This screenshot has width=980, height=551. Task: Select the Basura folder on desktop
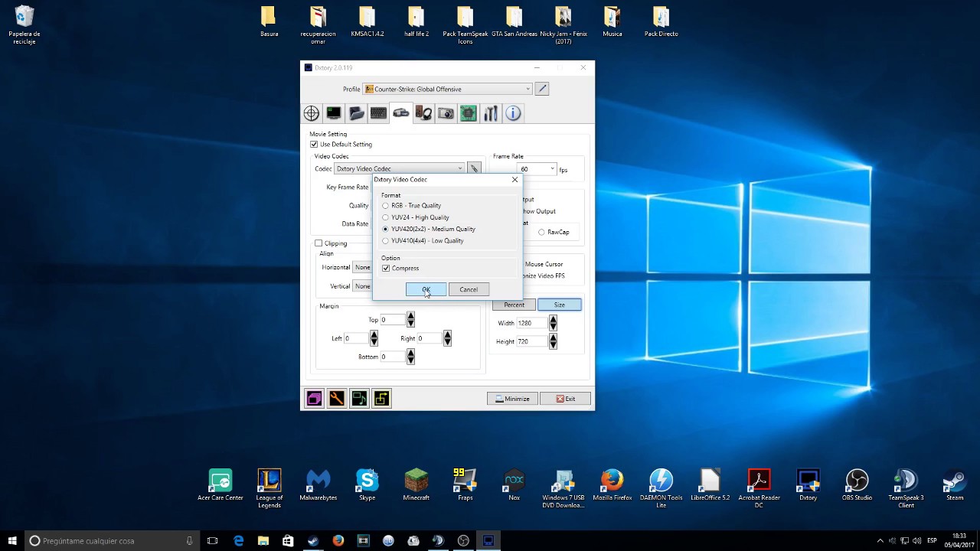(x=269, y=22)
